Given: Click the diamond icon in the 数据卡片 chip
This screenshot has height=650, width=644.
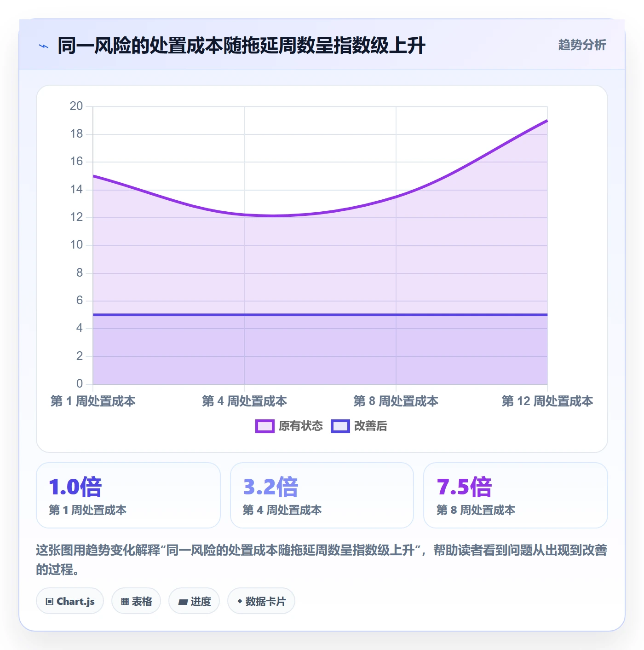Looking at the screenshot, I should 240,601.
